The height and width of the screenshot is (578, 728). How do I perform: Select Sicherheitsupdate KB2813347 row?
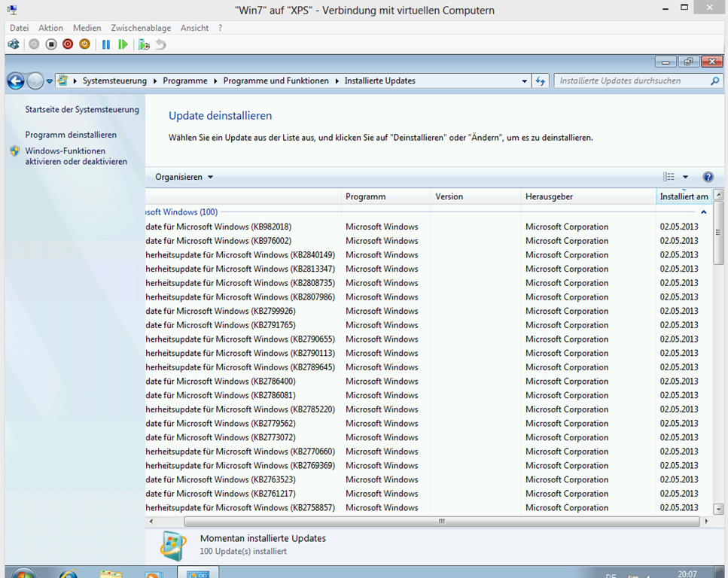pos(428,269)
